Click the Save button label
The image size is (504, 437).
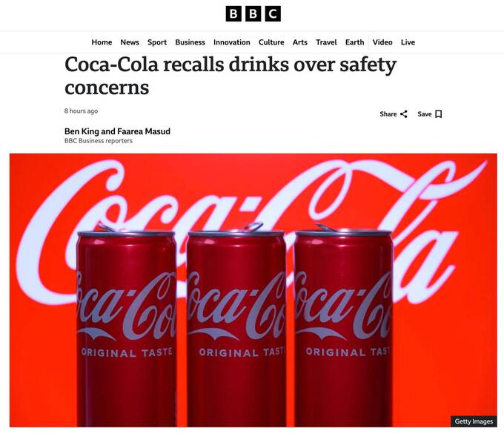(424, 114)
